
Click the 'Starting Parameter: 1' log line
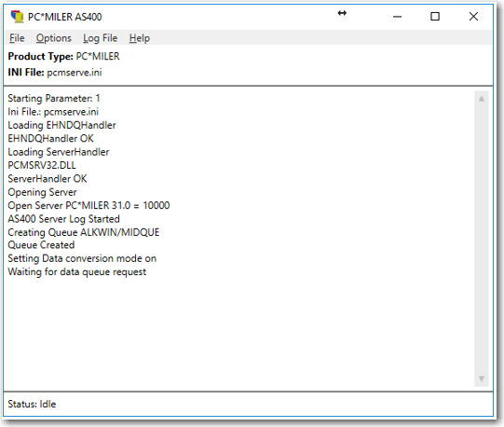coord(54,98)
